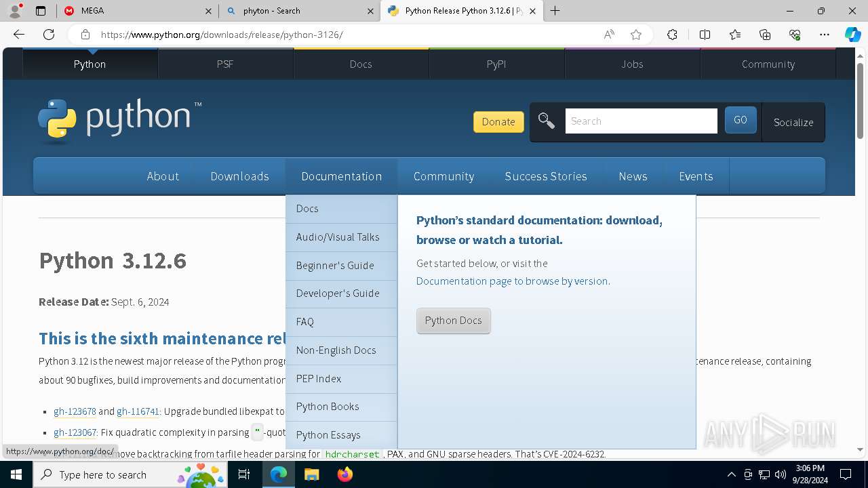
Task: Select the PSF top navigation tab
Action: (x=225, y=64)
